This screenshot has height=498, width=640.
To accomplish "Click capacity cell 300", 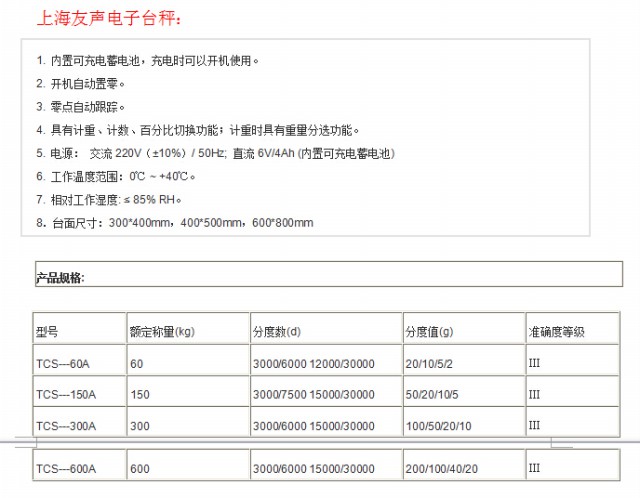I will [140, 426].
